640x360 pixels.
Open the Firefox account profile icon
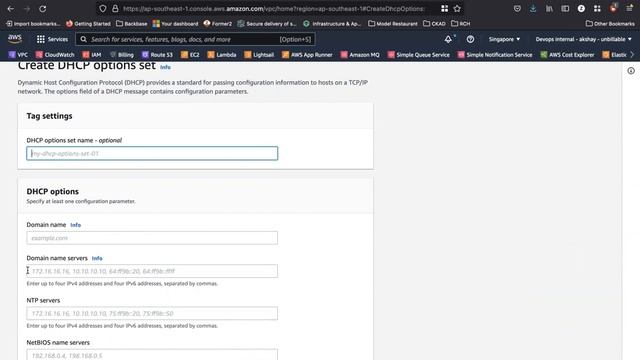tap(581, 9)
